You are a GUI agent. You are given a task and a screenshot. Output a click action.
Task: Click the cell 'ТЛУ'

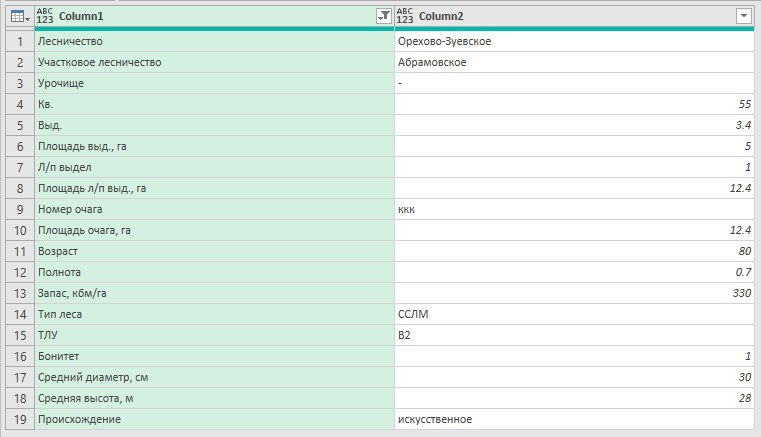215,335
